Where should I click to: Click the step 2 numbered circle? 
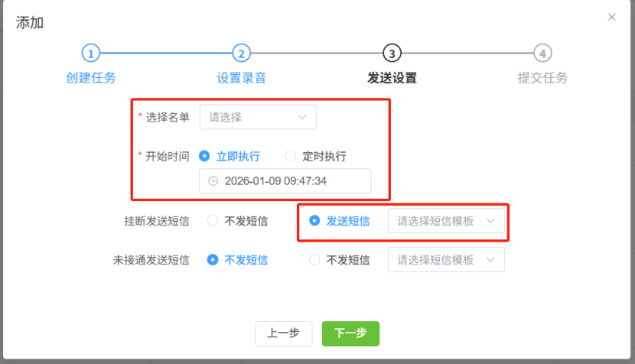(x=241, y=54)
